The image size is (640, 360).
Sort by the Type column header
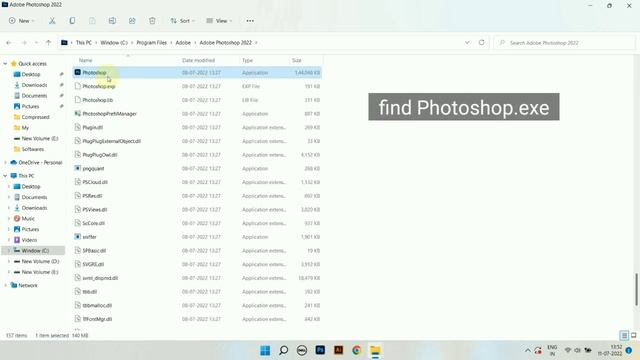coord(247,60)
